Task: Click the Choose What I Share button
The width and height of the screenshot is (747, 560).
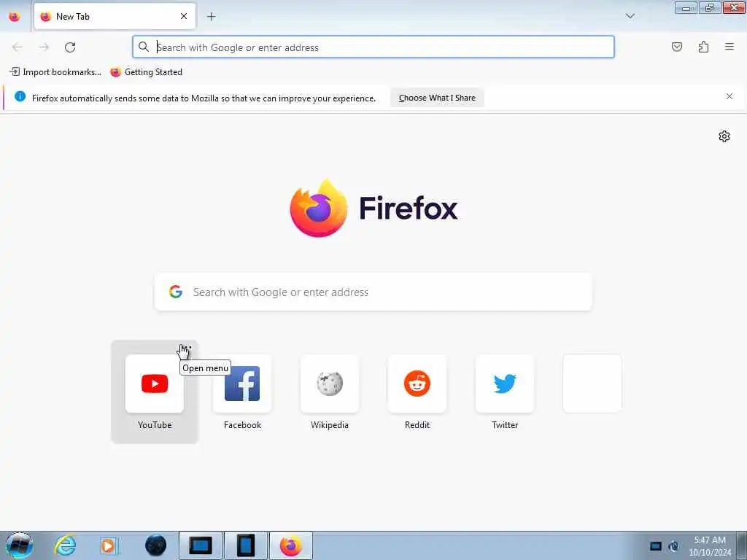Action: (437, 98)
